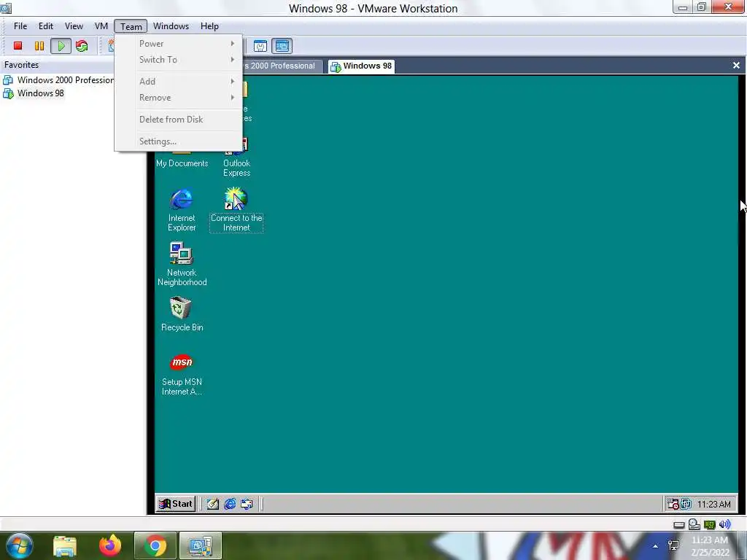The image size is (747, 560).
Task: Open the Edit menu
Action: pyautogui.click(x=46, y=26)
